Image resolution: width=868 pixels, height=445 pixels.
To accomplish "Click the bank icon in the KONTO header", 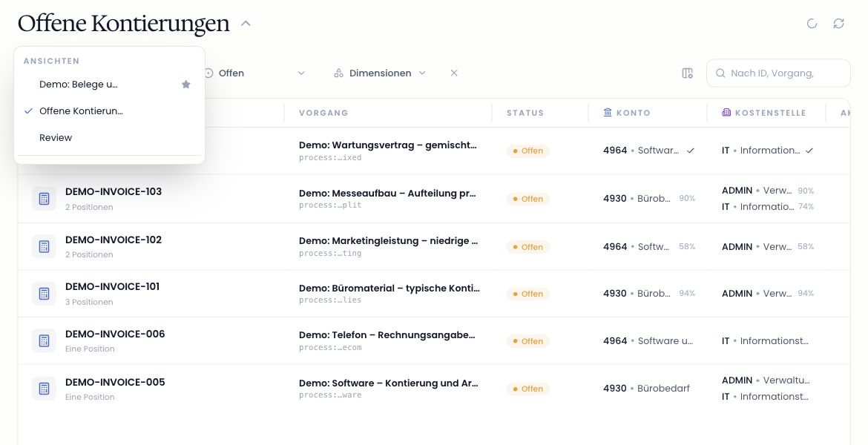I will [608, 112].
